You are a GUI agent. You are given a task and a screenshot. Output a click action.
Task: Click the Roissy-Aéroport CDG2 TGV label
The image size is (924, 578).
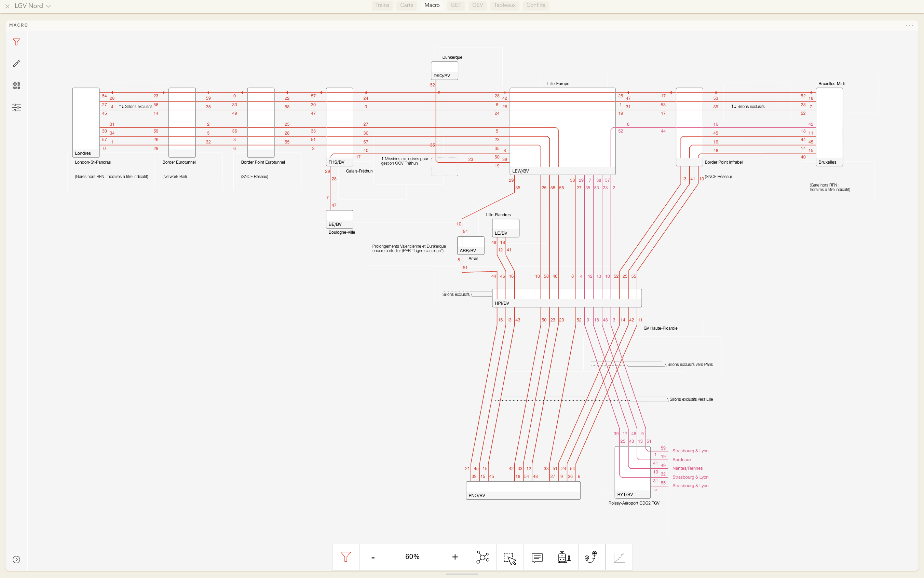(x=634, y=504)
